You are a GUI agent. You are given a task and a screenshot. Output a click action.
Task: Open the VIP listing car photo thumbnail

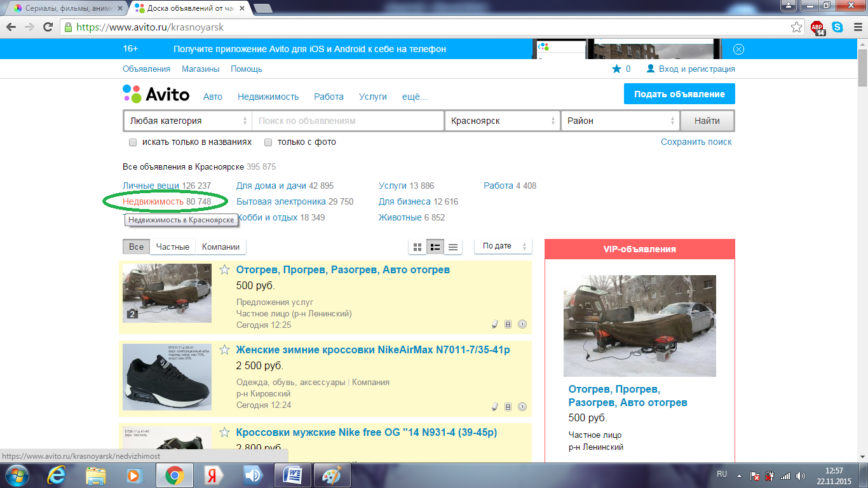click(x=640, y=326)
